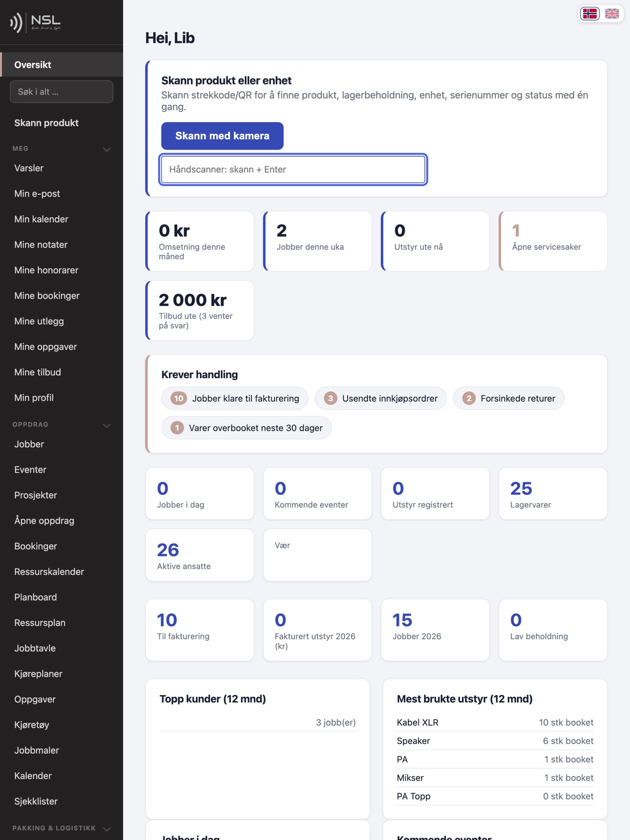Screen dimensions: 630x840
Task: Click the Tilbud ute 2 000 kr card
Action: click(x=200, y=310)
